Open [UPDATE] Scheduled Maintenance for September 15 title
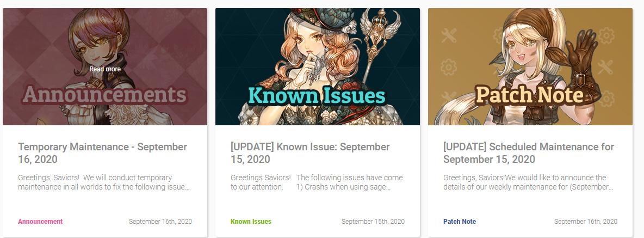 tap(529, 153)
